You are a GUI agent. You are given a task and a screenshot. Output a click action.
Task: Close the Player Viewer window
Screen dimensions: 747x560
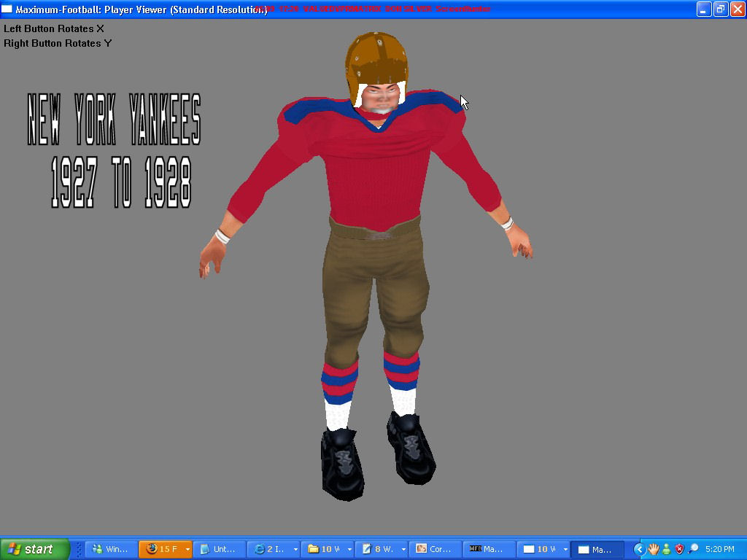click(x=737, y=9)
